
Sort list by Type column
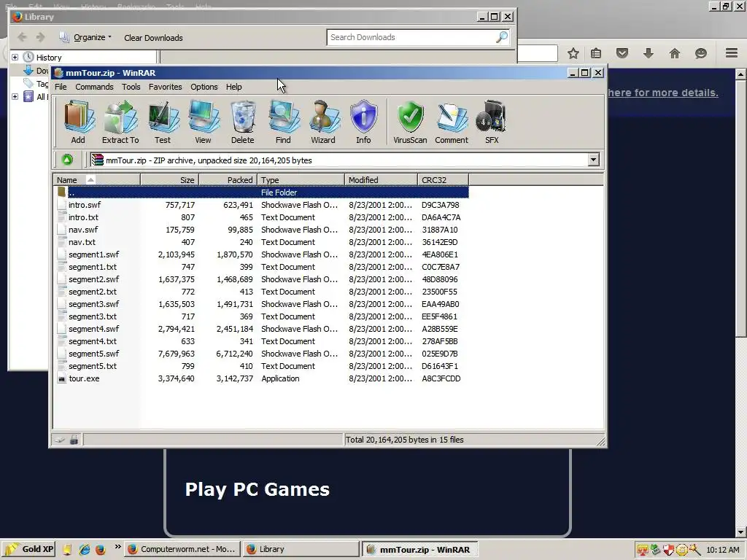click(301, 179)
